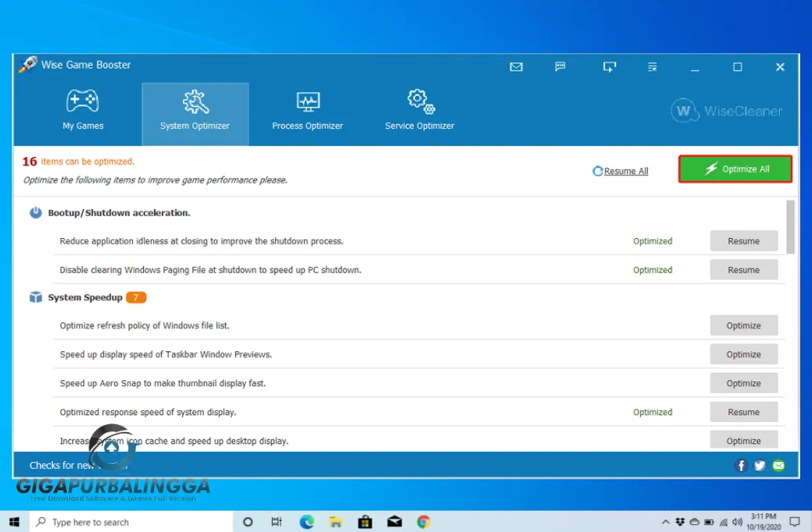Collapse the System Speedup section header
812x532 pixels.
tap(85, 298)
